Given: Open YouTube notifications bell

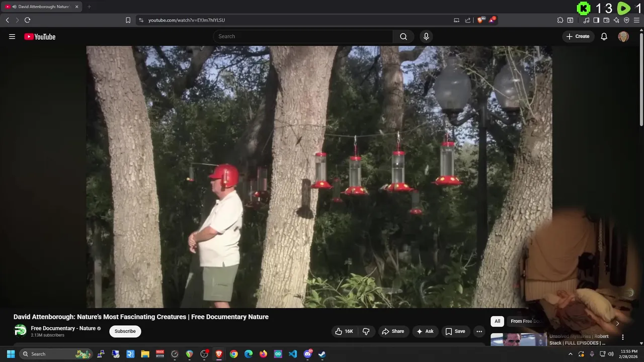Looking at the screenshot, I should coord(604,36).
